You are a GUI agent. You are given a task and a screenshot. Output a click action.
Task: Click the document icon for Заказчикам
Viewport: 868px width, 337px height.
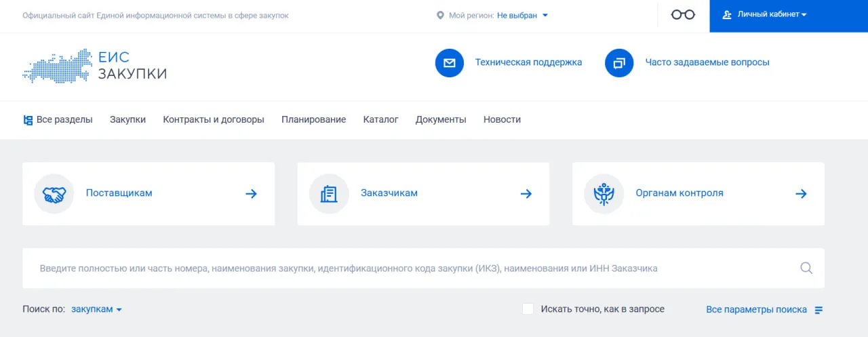[328, 194]
